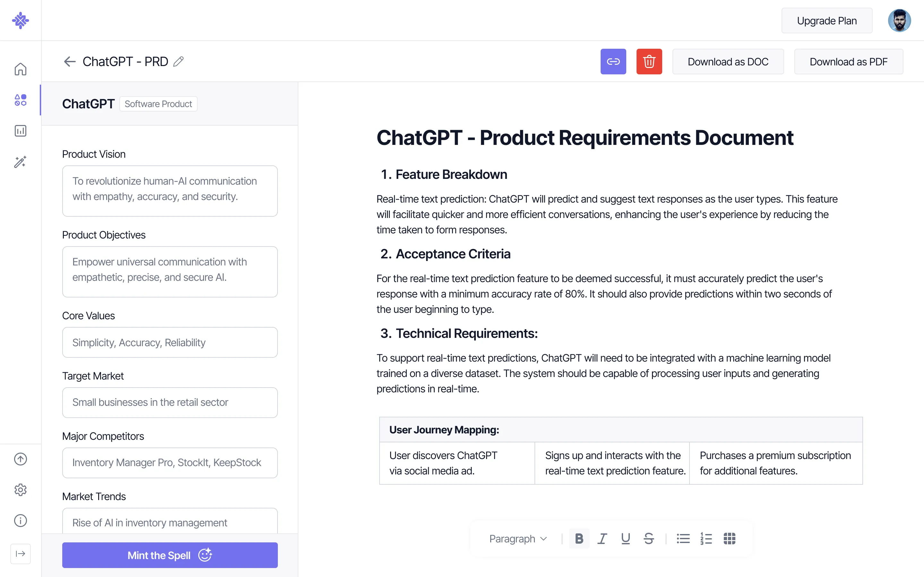Toggle underline formatting in editor toolbar

(x=625, y=539)
